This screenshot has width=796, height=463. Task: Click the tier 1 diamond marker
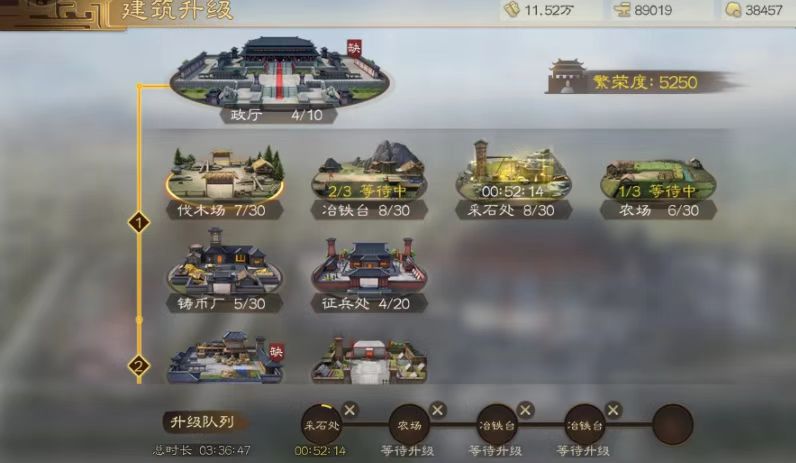[x=139, y=222]
